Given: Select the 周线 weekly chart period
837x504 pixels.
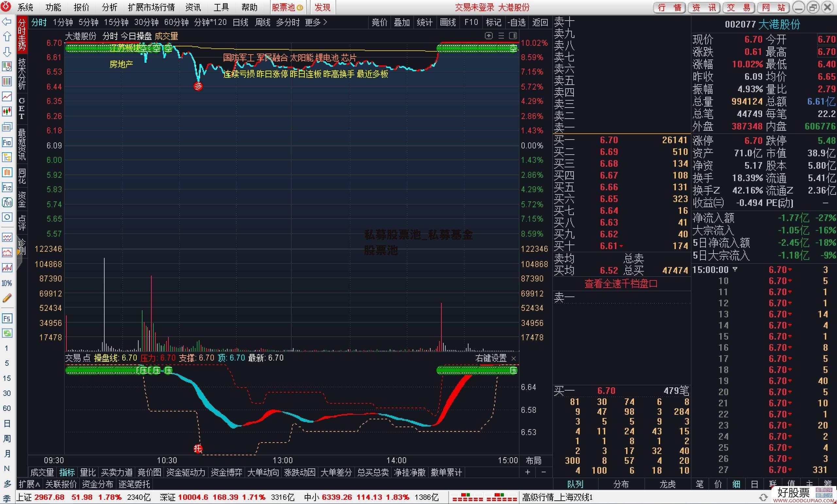Looking at the screenshot, I should (x=263, y=23).
